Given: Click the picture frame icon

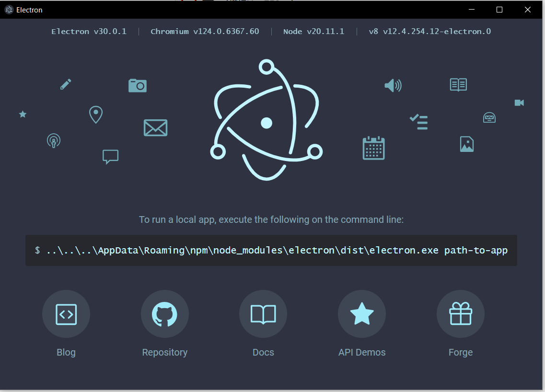Looking at the screenshot, I should tap(467, 144).
